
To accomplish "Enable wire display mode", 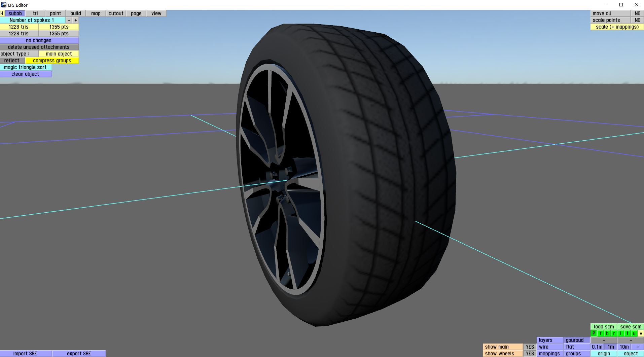I will 550,347.
